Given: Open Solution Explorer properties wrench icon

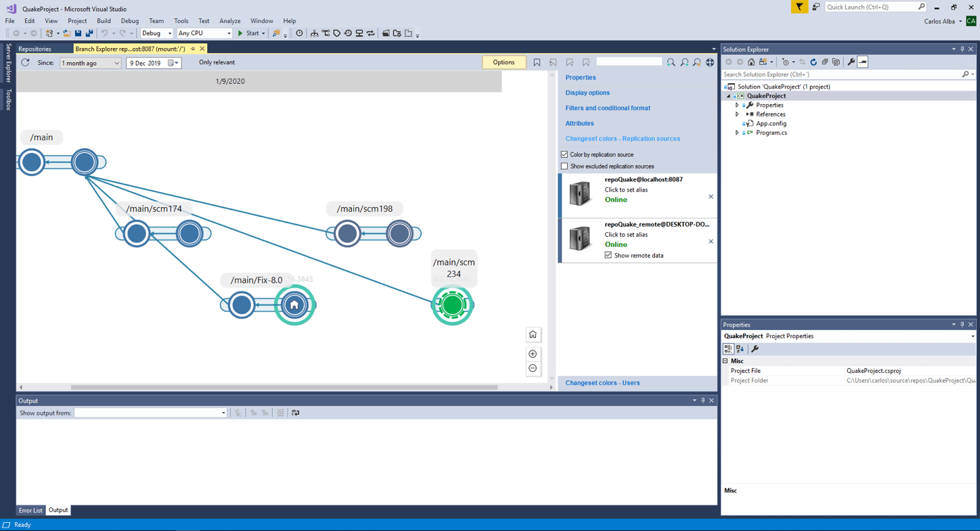Looking at the screenshot, I should [x=851, y=62].
